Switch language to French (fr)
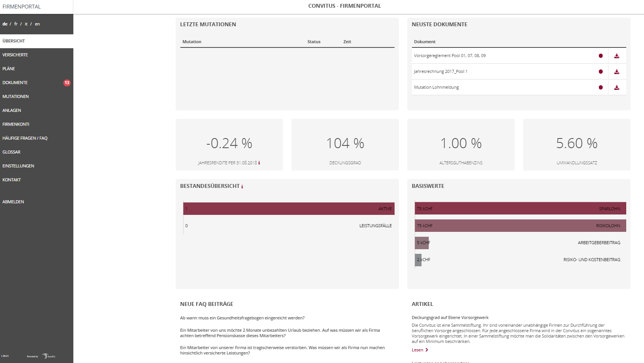Screen dimensions: 644x363 coord(16,24)
